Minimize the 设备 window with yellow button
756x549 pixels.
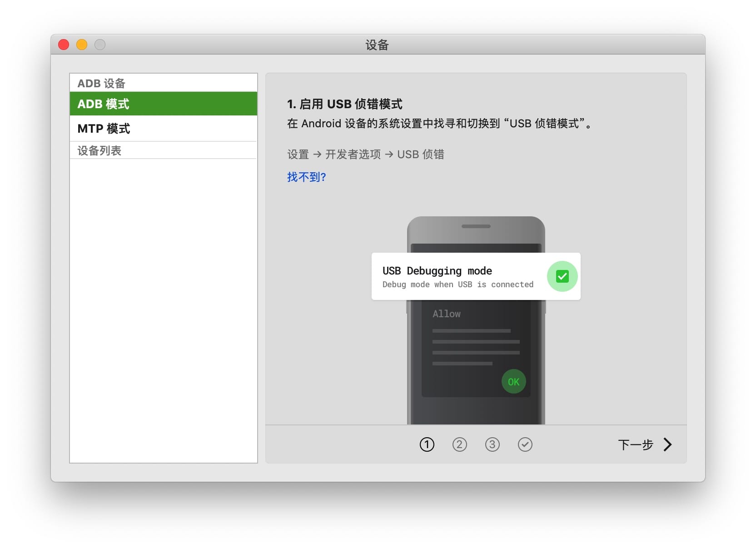pyautogui.click(x=82, y=45)
